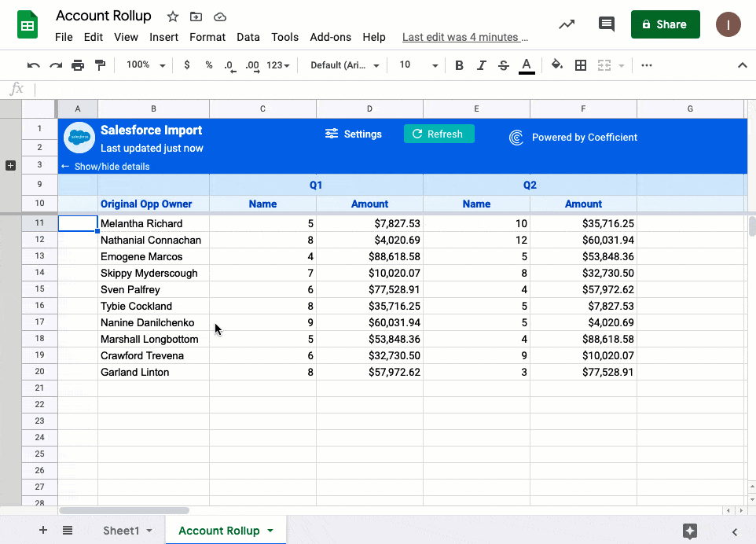Switch to the Sheet1 tab
Viewport: 756px width, 544px height.
pos(121,531)
